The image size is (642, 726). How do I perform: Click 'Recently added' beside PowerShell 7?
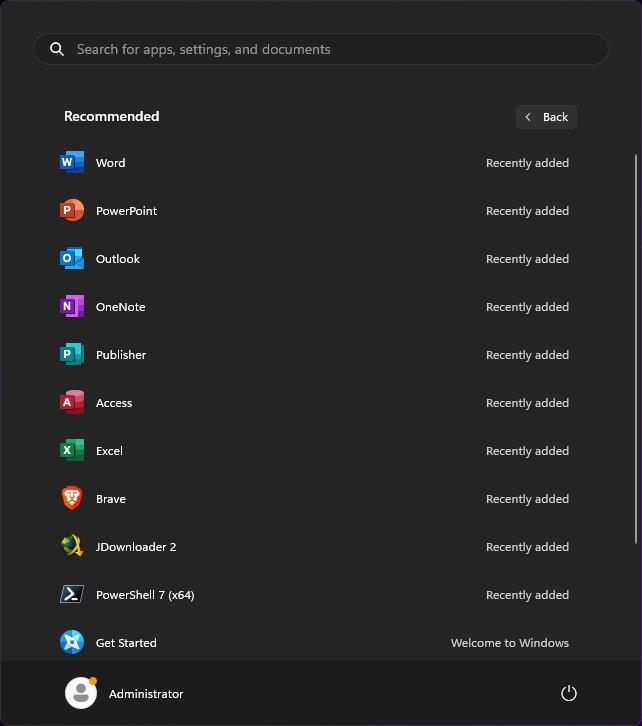click(x=527, y=595)
